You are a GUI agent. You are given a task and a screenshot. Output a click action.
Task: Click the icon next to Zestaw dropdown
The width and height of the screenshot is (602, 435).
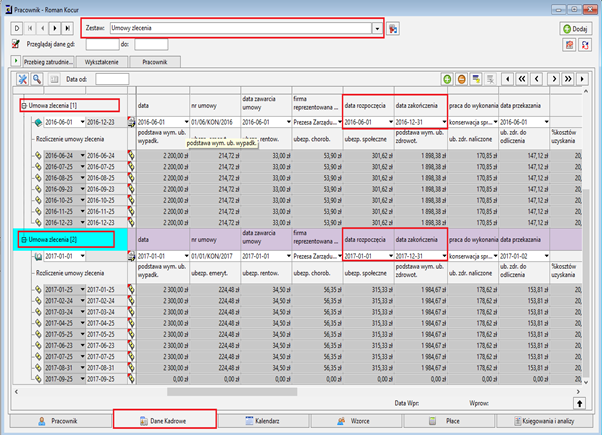pyautogui.click(x=392, y=28)
